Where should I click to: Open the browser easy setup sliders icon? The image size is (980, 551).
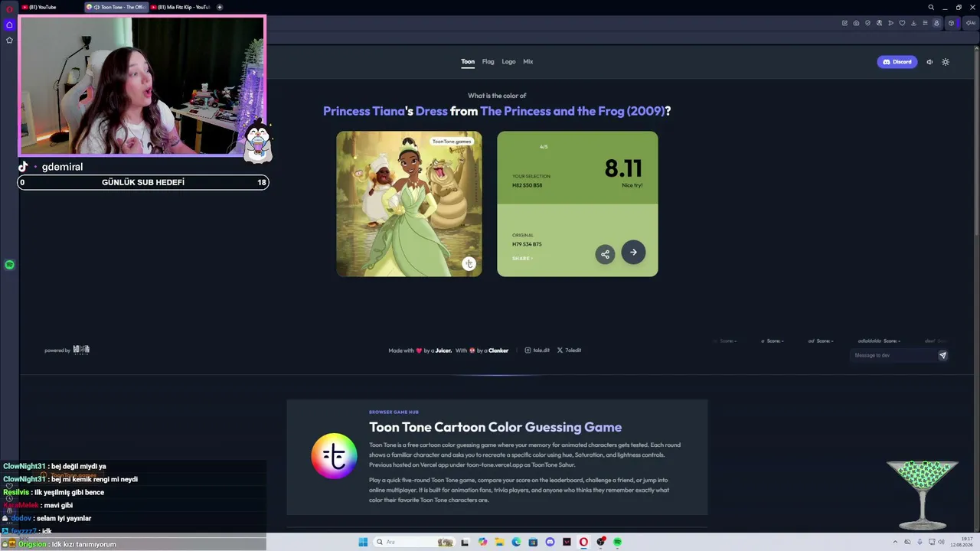coord(925,23)
